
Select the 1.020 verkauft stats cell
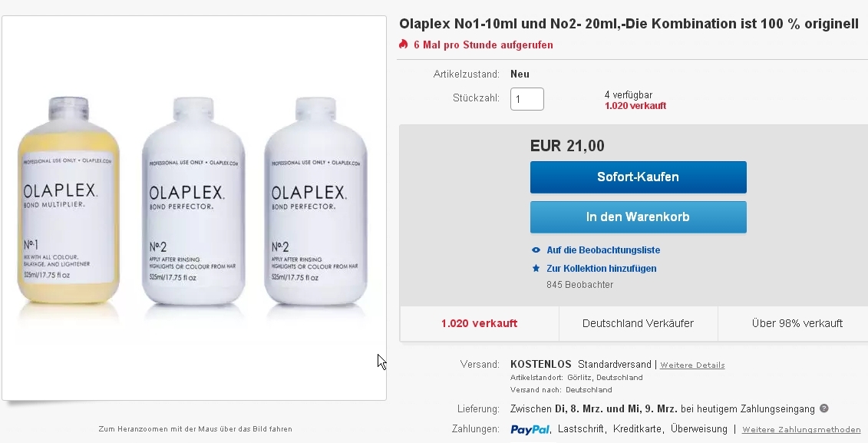(480, 323)
